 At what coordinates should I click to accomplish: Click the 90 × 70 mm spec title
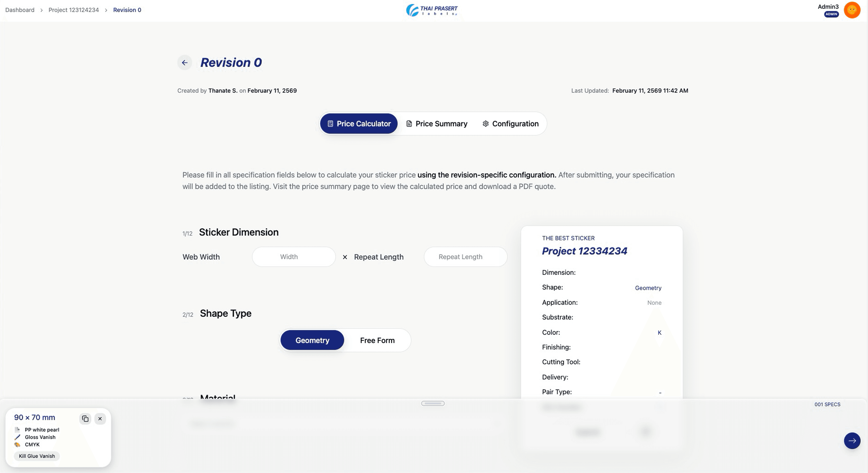34,417
